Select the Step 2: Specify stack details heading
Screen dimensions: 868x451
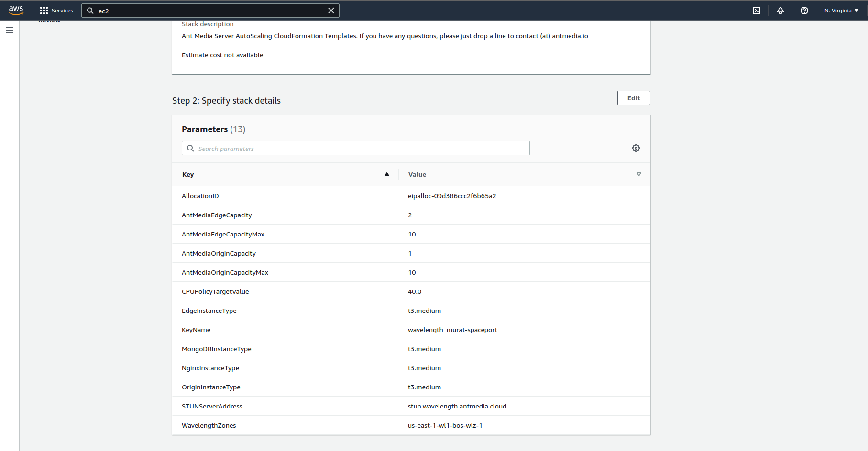[x=226, y=100]
